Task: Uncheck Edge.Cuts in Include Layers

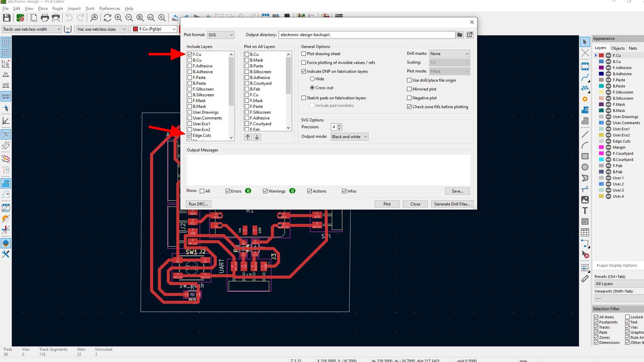Action: 190,135
